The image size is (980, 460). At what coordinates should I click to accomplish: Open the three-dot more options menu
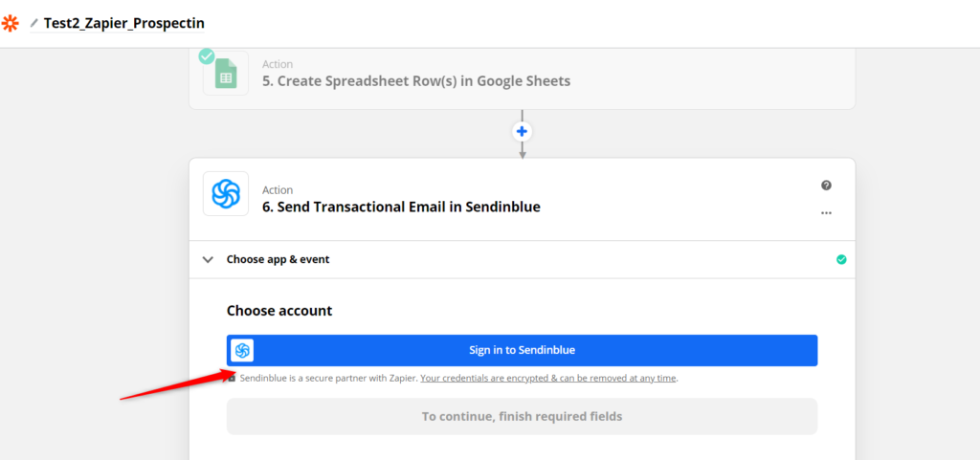point(826,213)
